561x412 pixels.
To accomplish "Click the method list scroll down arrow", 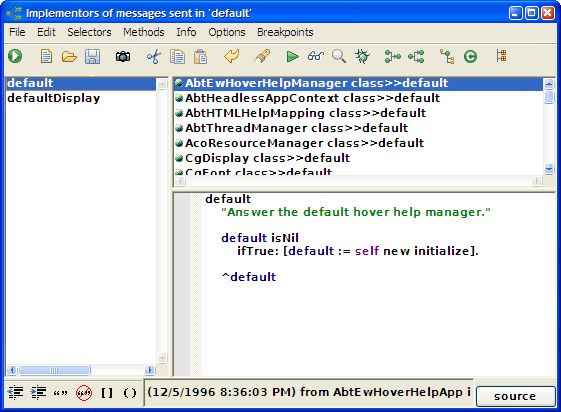I will [549, 168].
